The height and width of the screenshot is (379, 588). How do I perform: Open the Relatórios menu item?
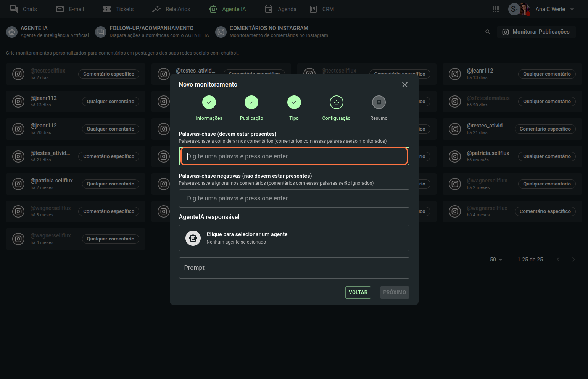tap(171, 9)
